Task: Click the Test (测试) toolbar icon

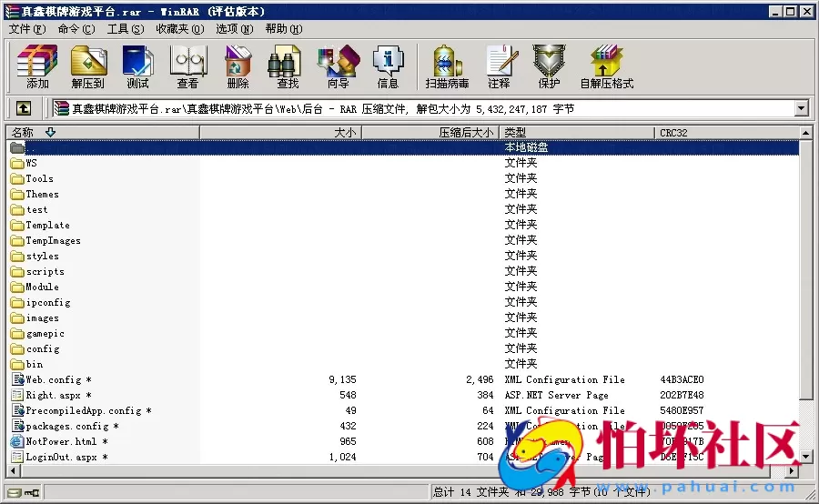Action: pos(138,66)
